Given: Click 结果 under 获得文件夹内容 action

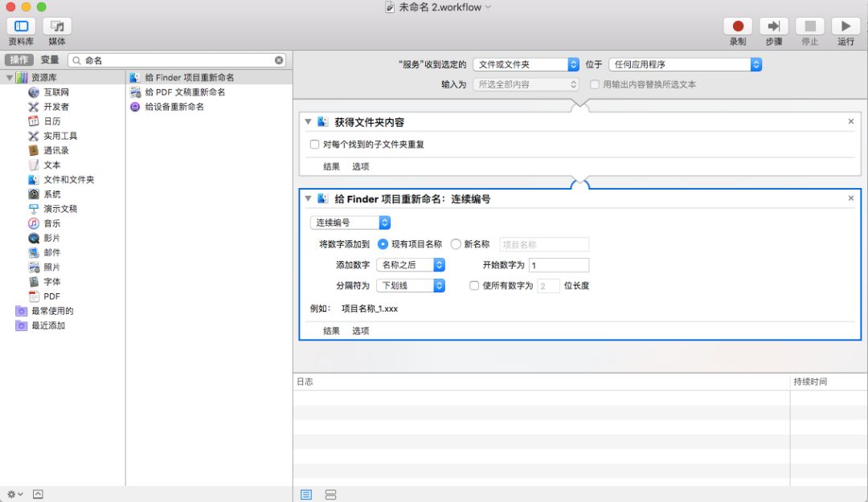Looking at the screenshot, I should 331,167.
